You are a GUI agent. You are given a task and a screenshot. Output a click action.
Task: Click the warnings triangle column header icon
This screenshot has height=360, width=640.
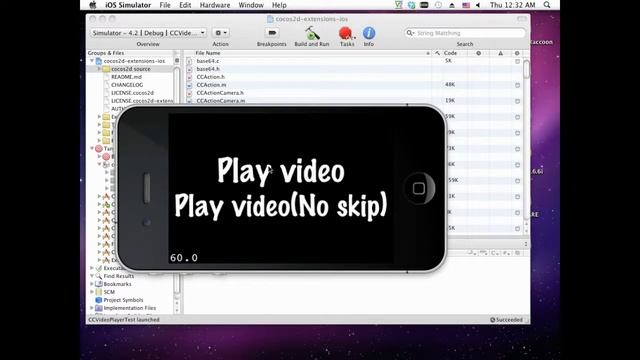point(500,53)
